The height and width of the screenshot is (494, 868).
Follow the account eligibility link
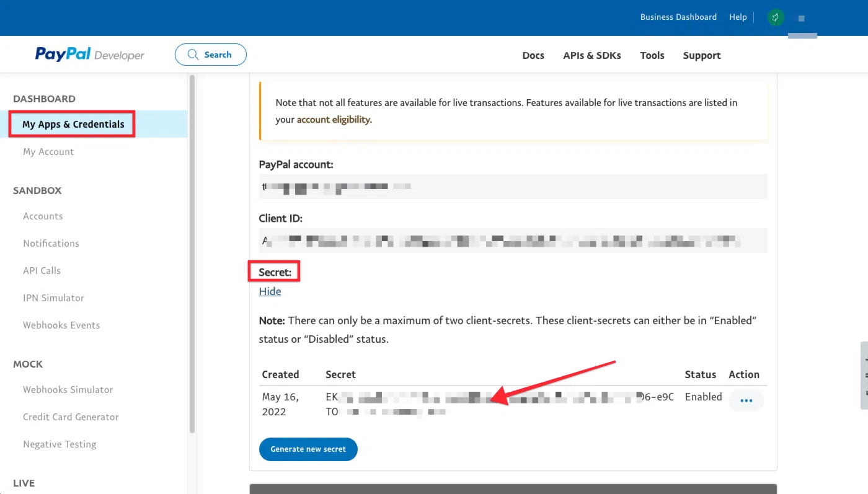pos(334,120)
